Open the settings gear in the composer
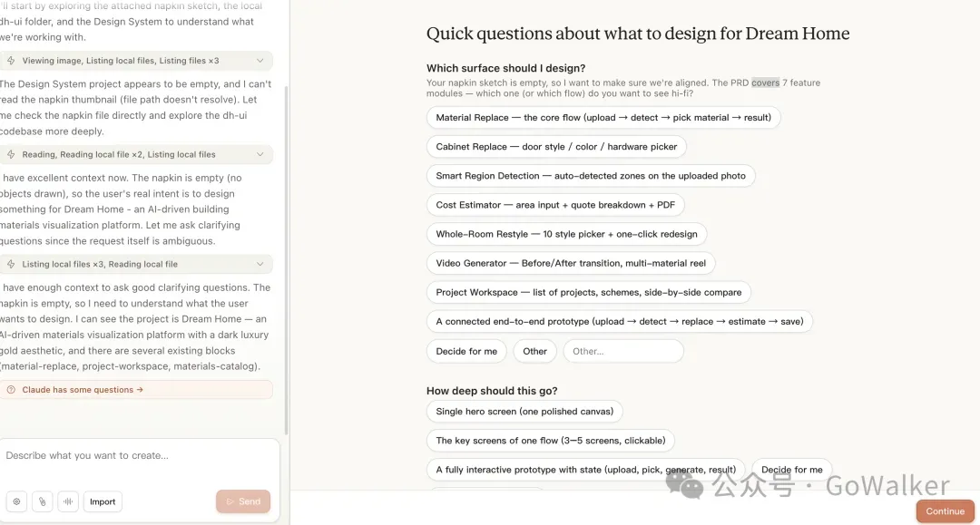Screen dimensions: 980x525 tap(16, 501)
